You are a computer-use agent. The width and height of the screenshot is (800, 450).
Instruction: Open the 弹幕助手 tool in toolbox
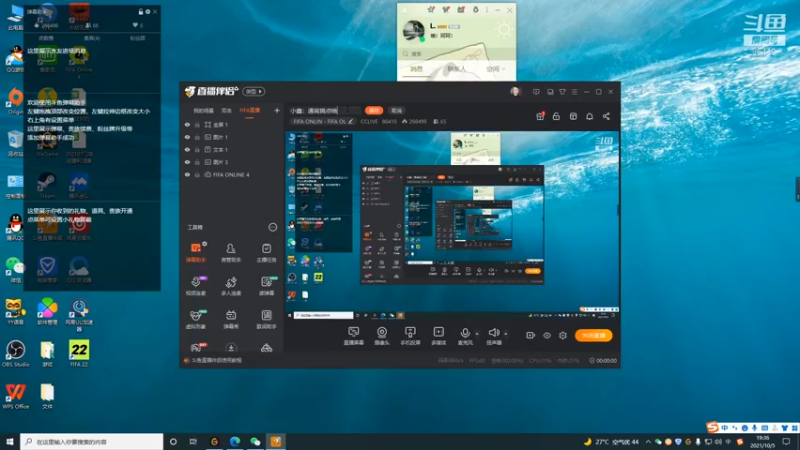[x=196, y=252]
